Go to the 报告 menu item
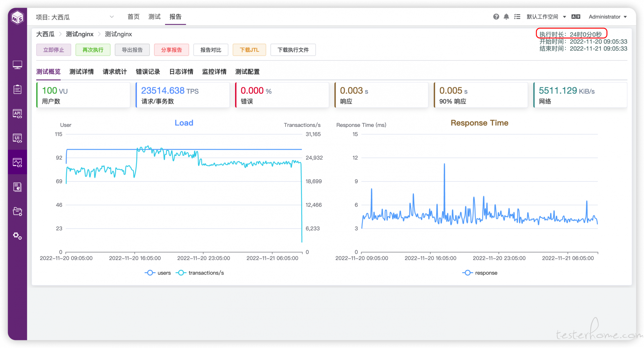The image size is (644, 348). (175, 17)
